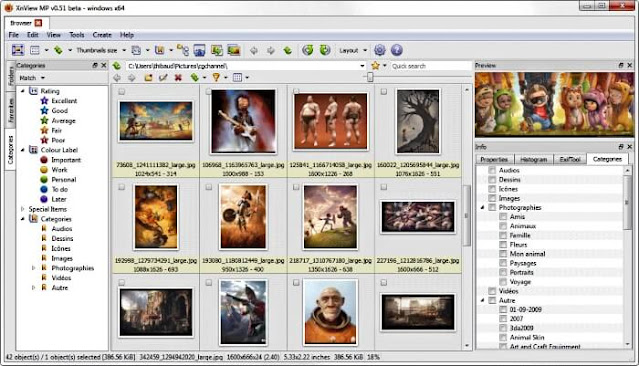Select the Excellent rating filter
Screen dimensions: 639x366
[64, 101]
